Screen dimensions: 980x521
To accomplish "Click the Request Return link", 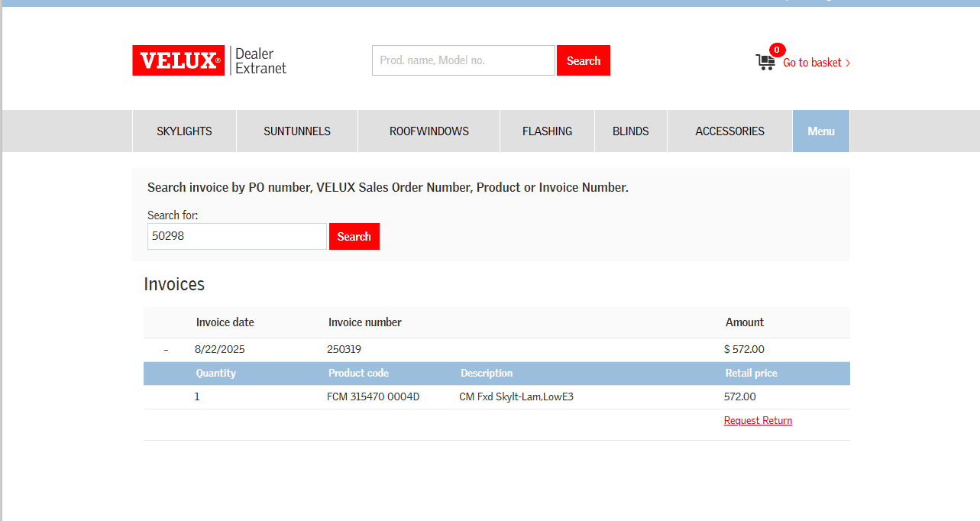I will coord(758,420).
